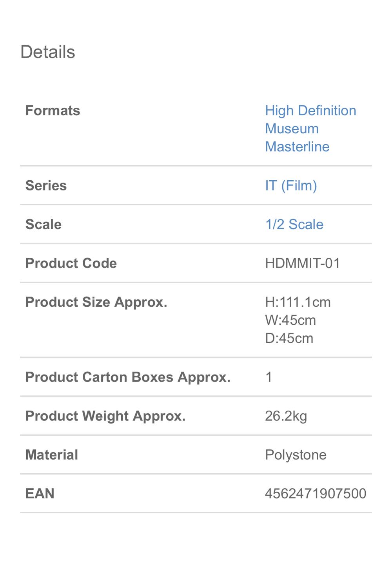Image resolution: width=392 pixels, height=565 pixels.
Task: Select the carton box count value 1
Action: [268, 377]
